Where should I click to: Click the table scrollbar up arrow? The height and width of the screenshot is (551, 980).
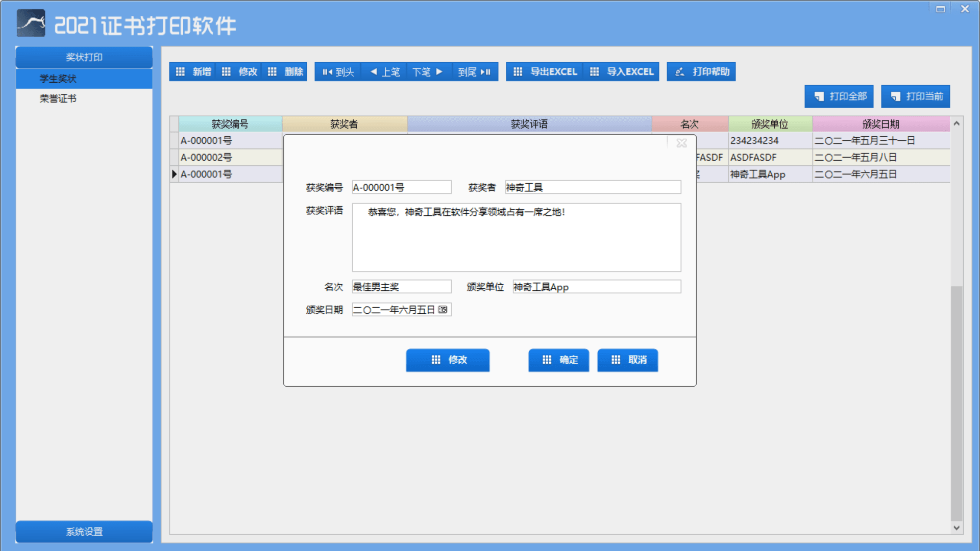[x=957, y=123]
